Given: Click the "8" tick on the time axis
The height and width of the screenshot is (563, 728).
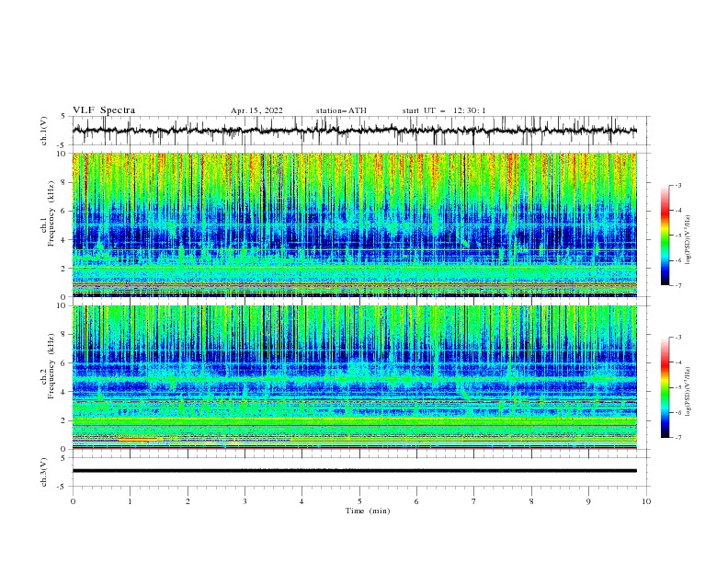Looking at the screenshot, I should [531, 501].
